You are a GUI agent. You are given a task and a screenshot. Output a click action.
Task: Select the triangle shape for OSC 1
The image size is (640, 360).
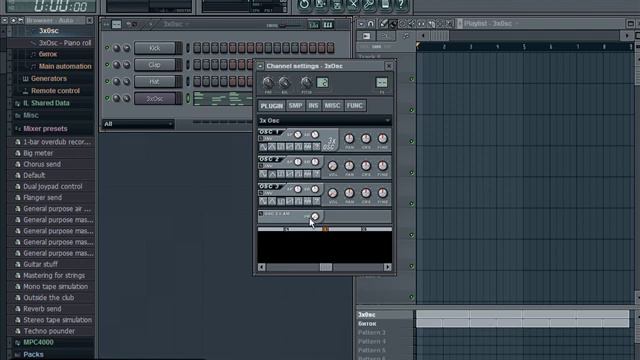click(x=272, y=147)
